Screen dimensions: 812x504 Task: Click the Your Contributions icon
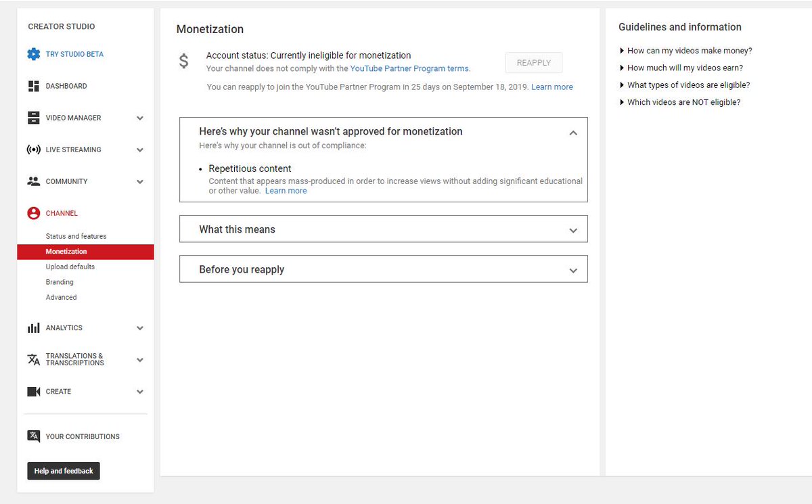pyautogui.click(x=34, y=436)
